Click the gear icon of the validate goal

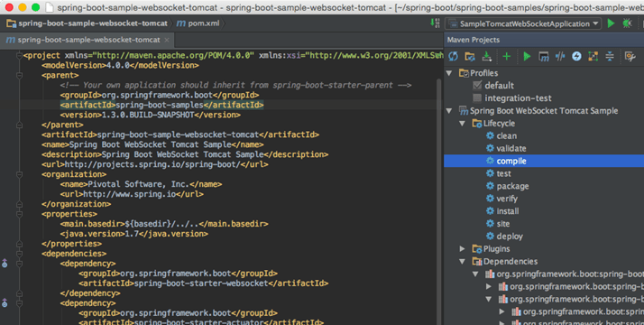(490, 148)
